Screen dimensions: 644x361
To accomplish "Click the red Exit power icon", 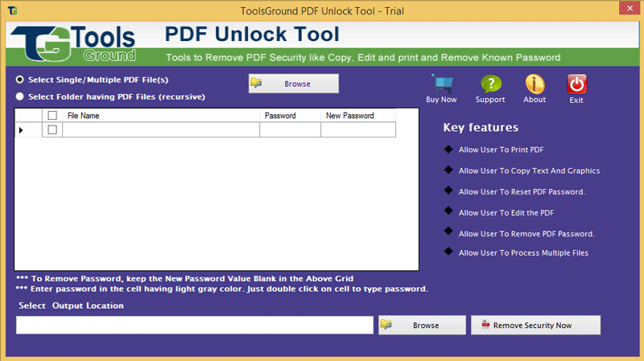I will point(576,84).
